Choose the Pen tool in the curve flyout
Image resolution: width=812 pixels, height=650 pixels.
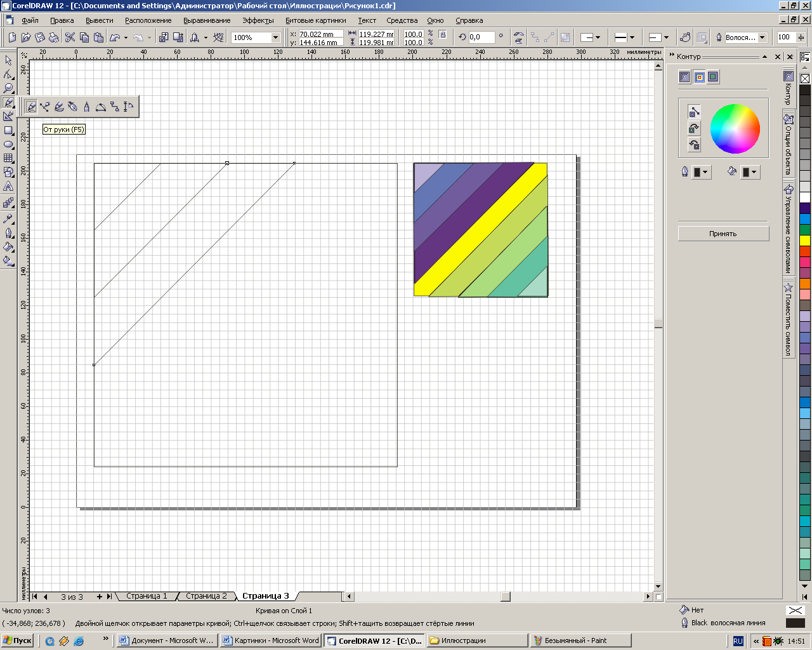pyautogui.click(x=73, y=107)
